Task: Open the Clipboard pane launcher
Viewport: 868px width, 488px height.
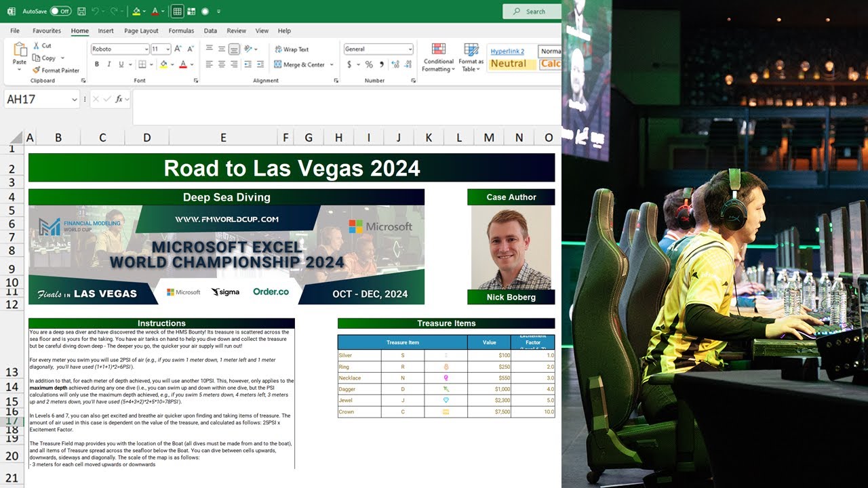Action: pyautogui.click(x=83, y=81)
